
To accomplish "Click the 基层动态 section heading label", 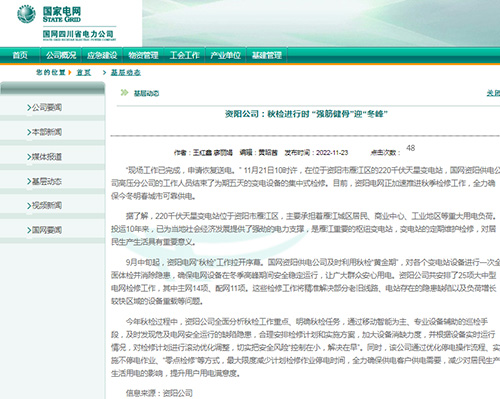I will 146,93.
